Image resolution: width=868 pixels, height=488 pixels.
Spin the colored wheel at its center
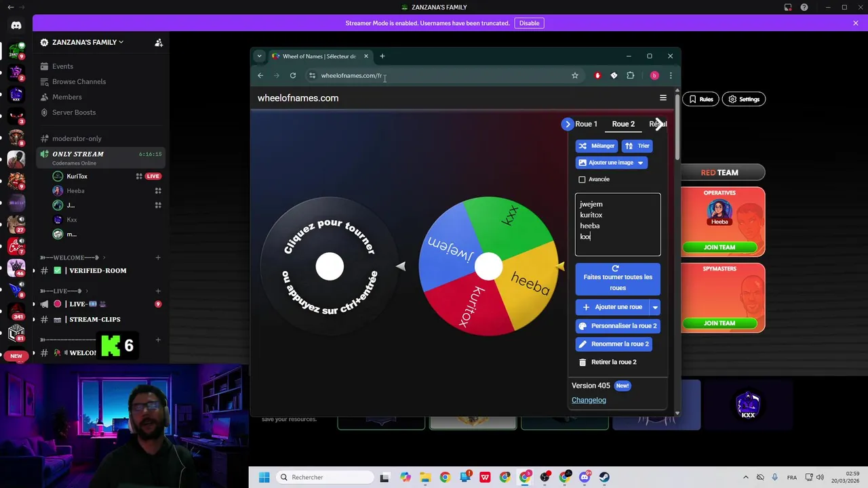[488, 266]
